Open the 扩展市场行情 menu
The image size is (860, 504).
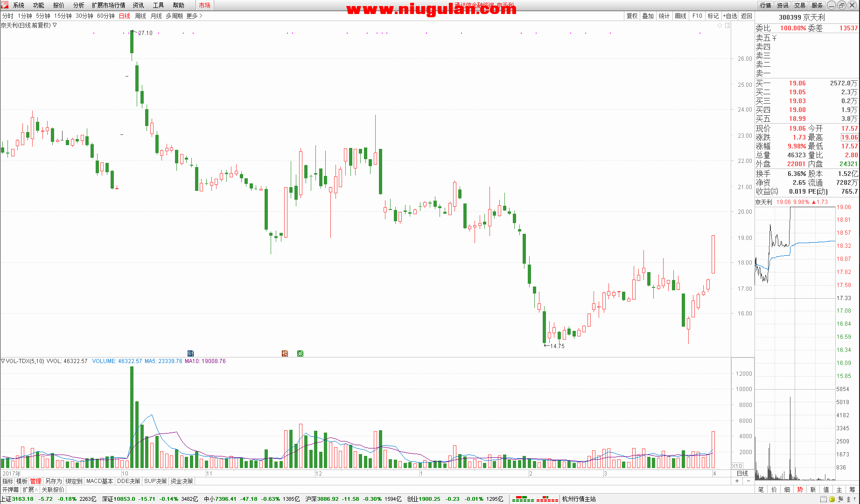[x=109, y=5]
